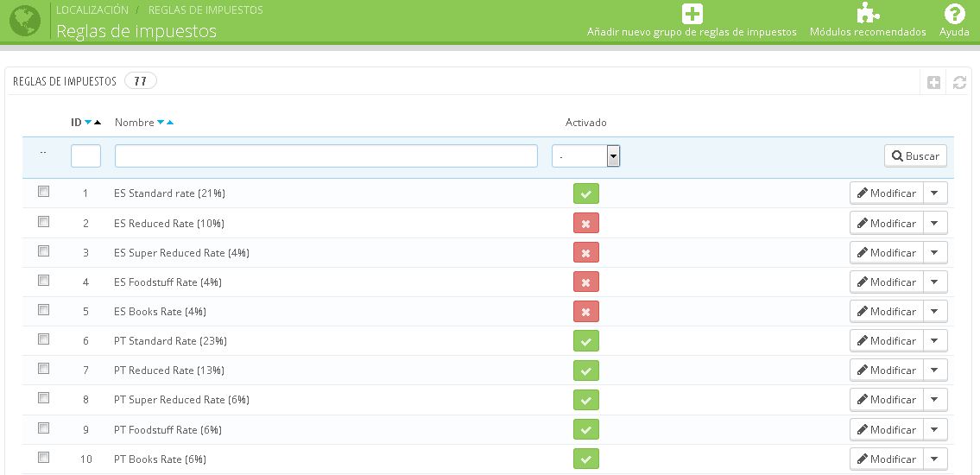Disable PT Foodstuff Rate (6%) status
The image size is (980, 475).
tap(586, 429)
